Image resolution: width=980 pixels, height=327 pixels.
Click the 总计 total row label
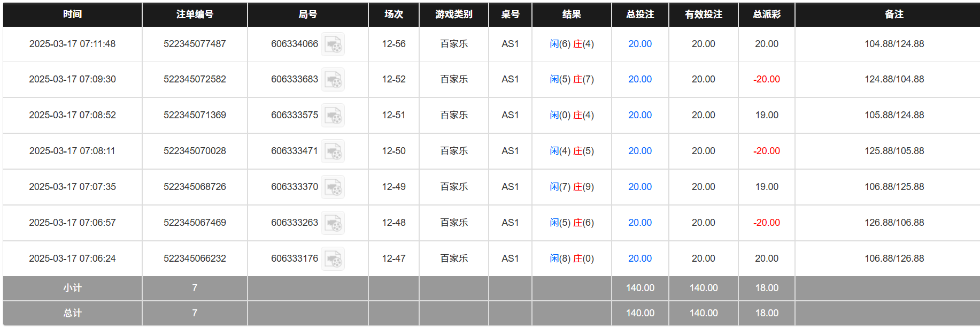point(72,313)
